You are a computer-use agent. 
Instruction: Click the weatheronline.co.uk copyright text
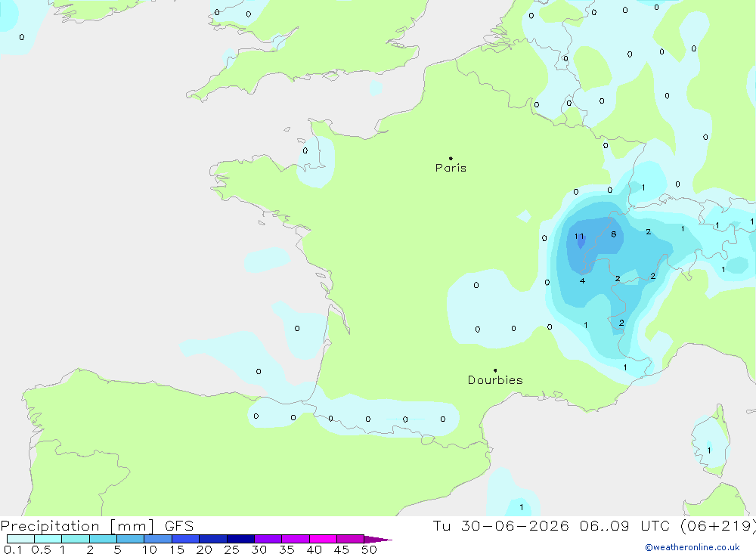pyautogui.click(x=692, y=547)
